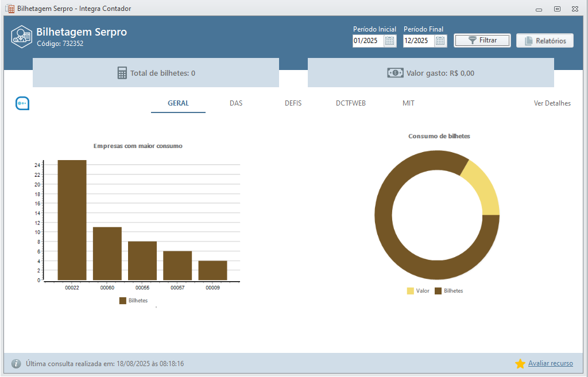Open Relatórios reports button

click(x=545, y=41)
